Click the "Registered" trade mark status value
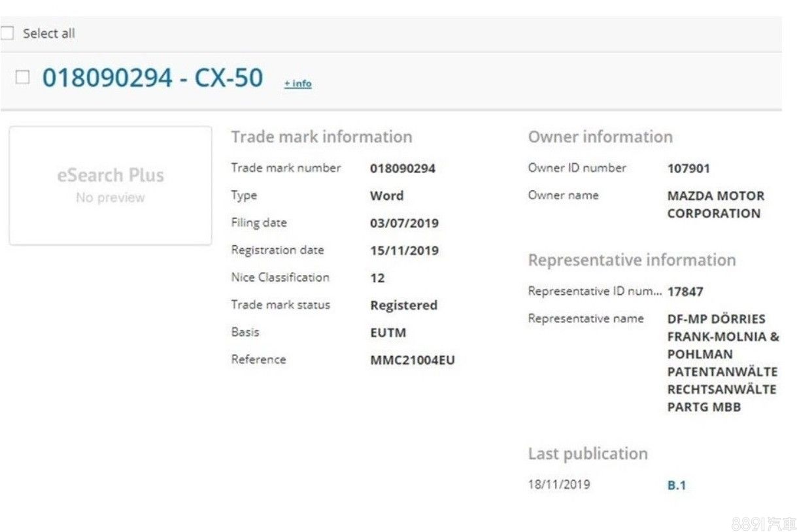The height and width of the screenshot is (532, 797). [x=403, y=305]
